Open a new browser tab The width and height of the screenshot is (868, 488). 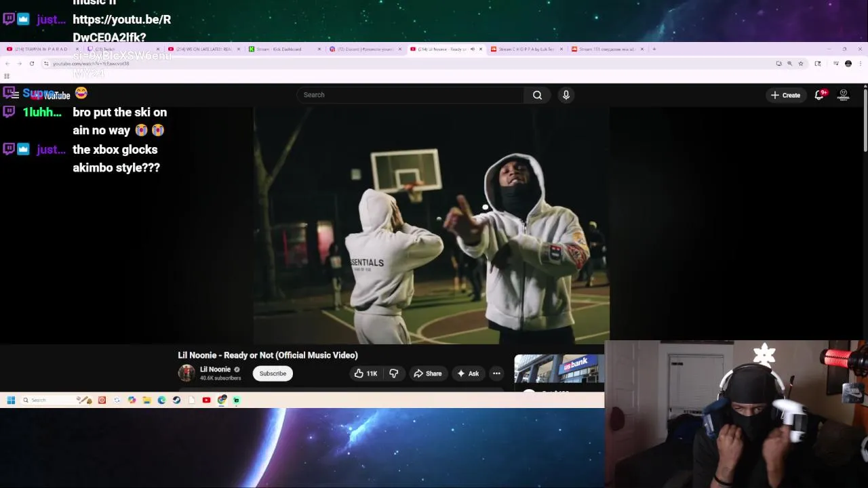coord(654,49)
